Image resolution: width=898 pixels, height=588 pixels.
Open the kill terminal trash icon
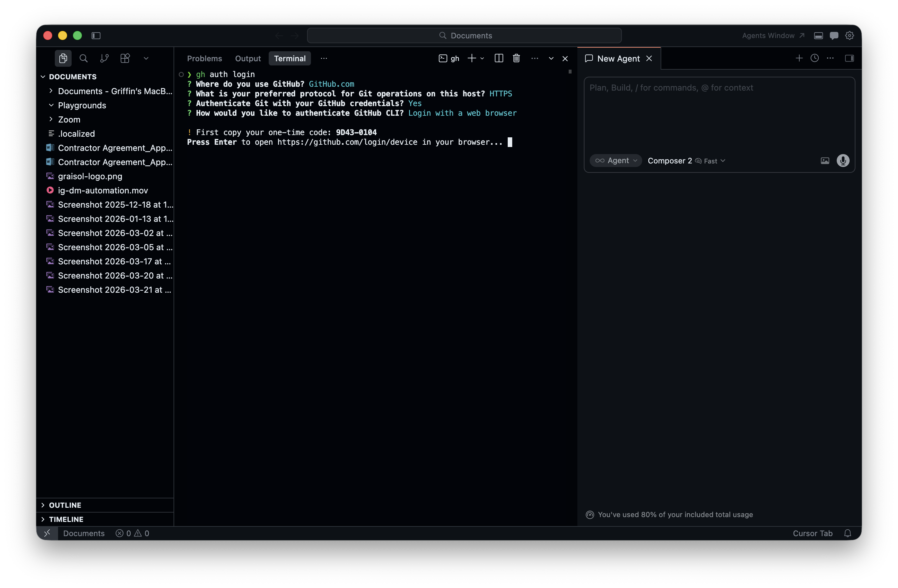(516, 58)
